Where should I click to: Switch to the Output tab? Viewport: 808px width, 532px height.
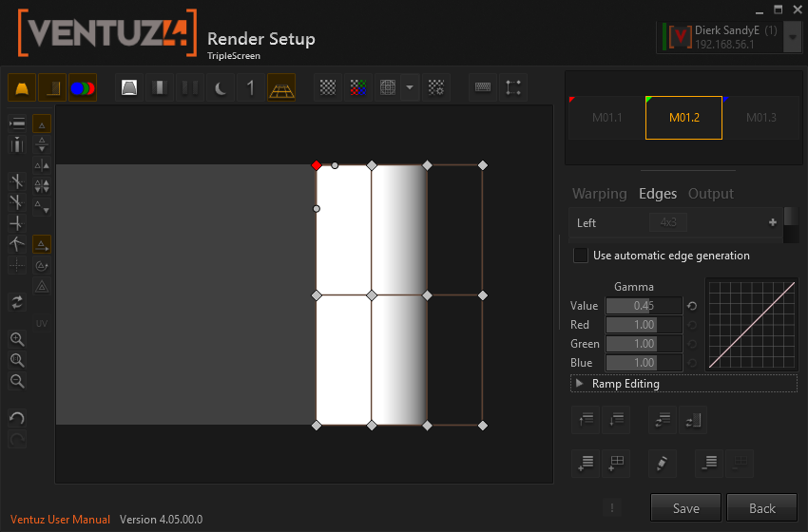[x=711, y=194]
